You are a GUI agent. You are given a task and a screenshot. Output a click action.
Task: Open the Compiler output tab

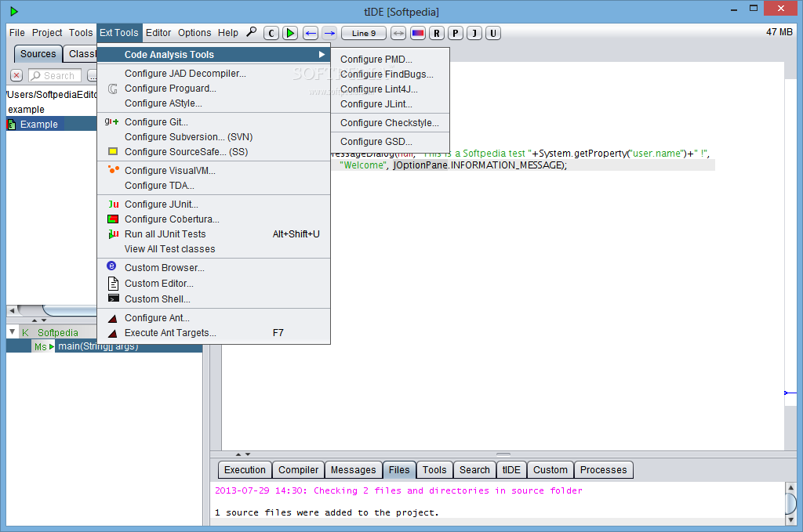click(x=298, y=469)
